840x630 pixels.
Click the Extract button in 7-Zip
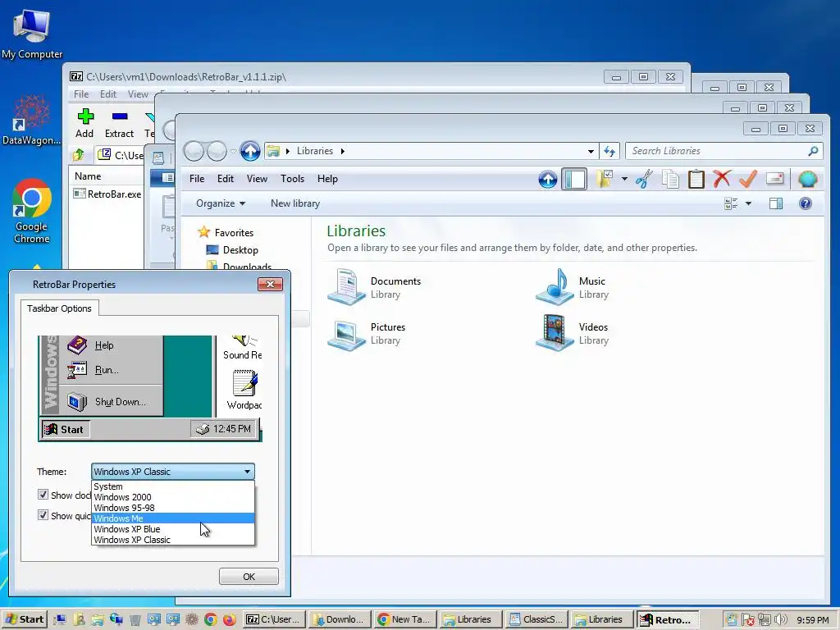pos(119,123)
